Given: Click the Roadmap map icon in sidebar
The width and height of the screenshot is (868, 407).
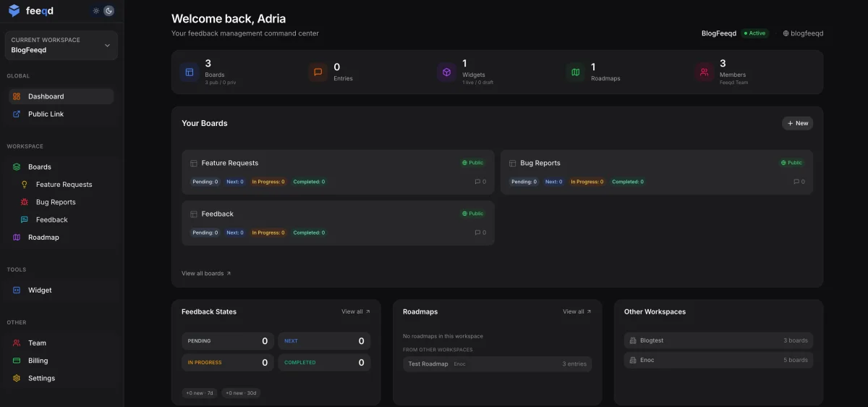Looking at the screenshot, I should click(17, 238).
